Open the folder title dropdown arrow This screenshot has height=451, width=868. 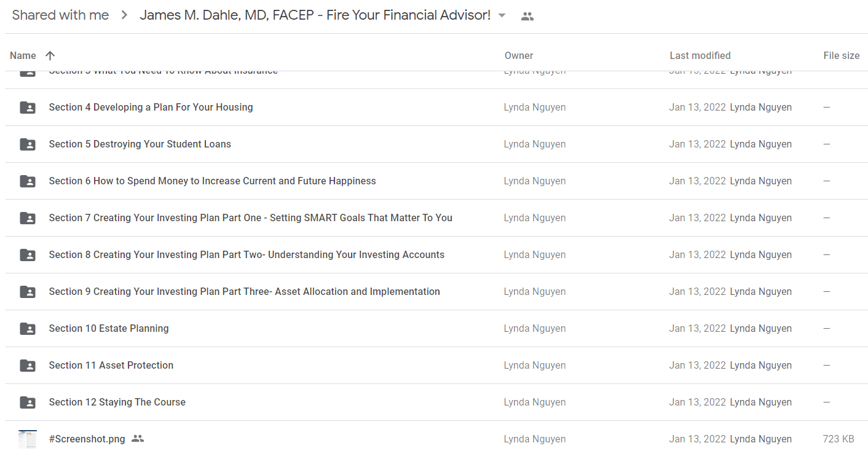(x=502, y=16)
